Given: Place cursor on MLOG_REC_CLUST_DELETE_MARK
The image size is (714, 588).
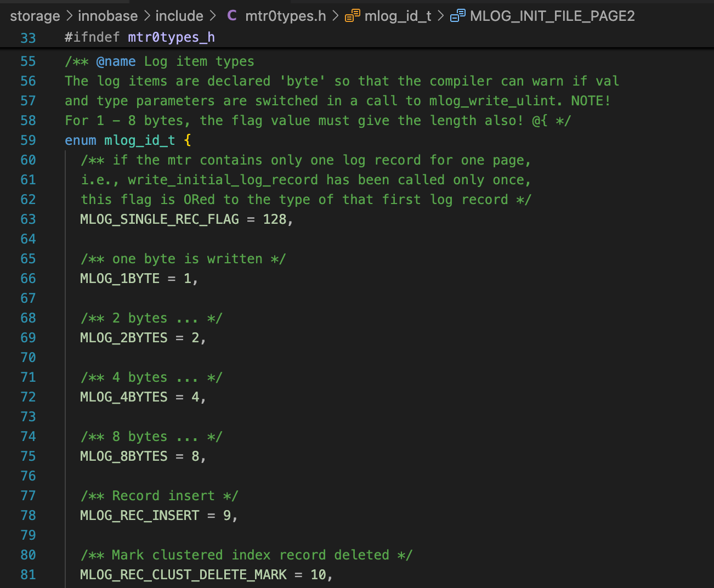Looking at the screenshot, I should click(x=183, y=575).
